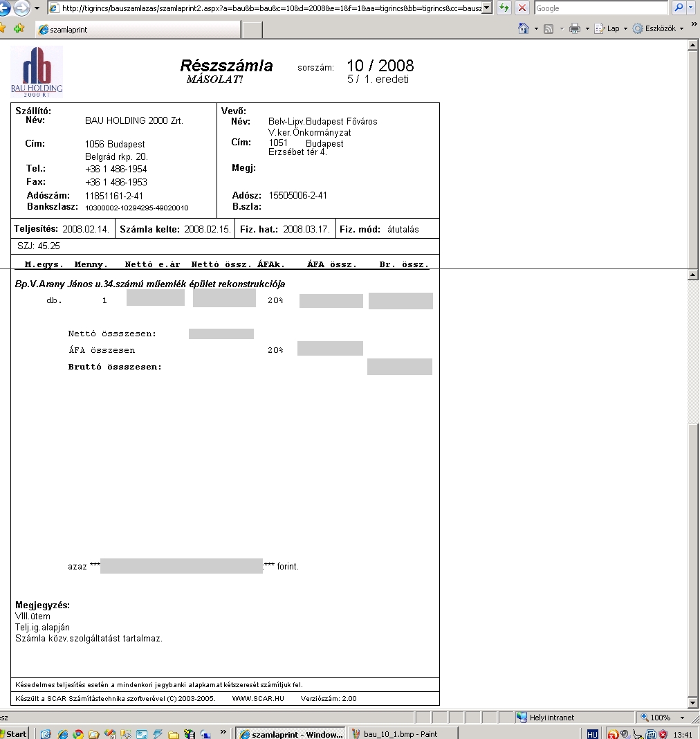Open the yellow folder quick launch icon

coord(174,734)
